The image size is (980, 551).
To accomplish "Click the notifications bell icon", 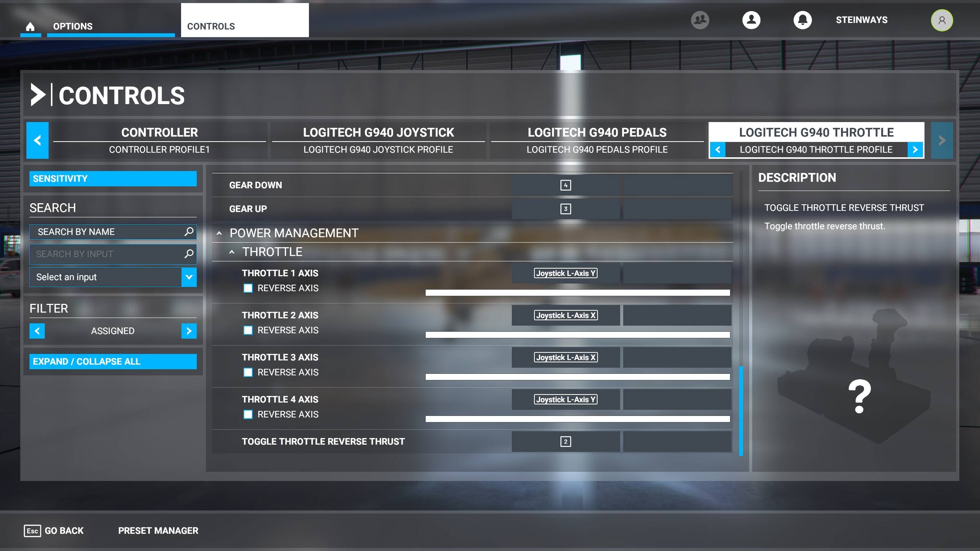I will 802,20.
